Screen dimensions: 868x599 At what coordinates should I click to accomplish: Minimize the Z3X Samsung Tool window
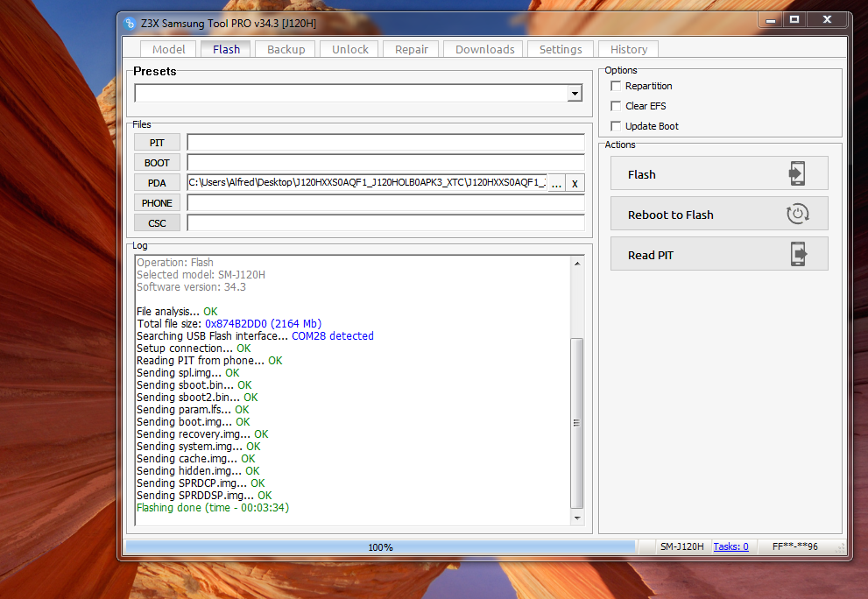[x=770, y=20]
